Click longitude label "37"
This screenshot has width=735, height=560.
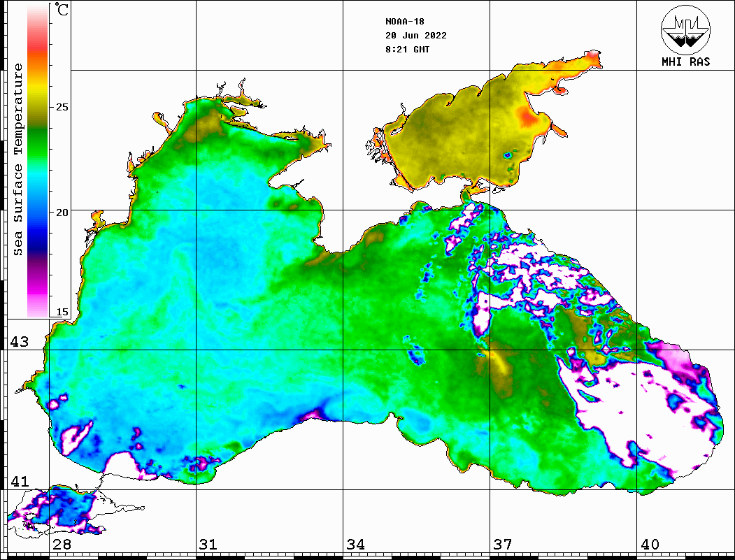(503, 544)
